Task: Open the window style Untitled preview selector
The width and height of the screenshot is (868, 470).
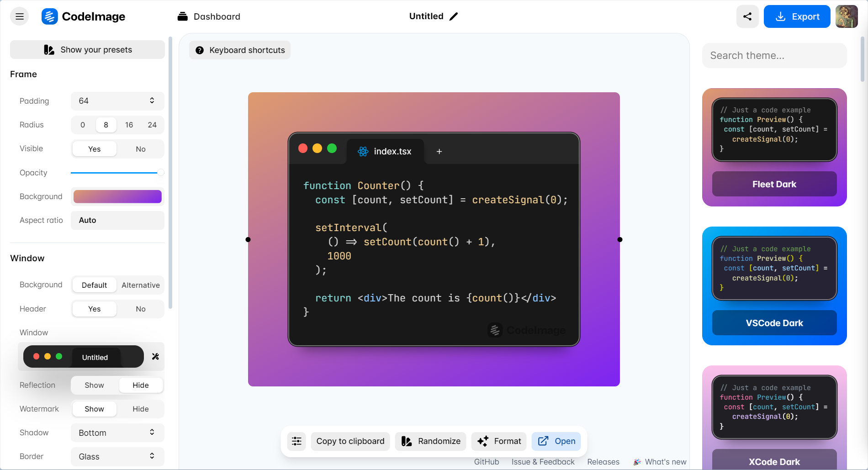Action: point(84,357)
